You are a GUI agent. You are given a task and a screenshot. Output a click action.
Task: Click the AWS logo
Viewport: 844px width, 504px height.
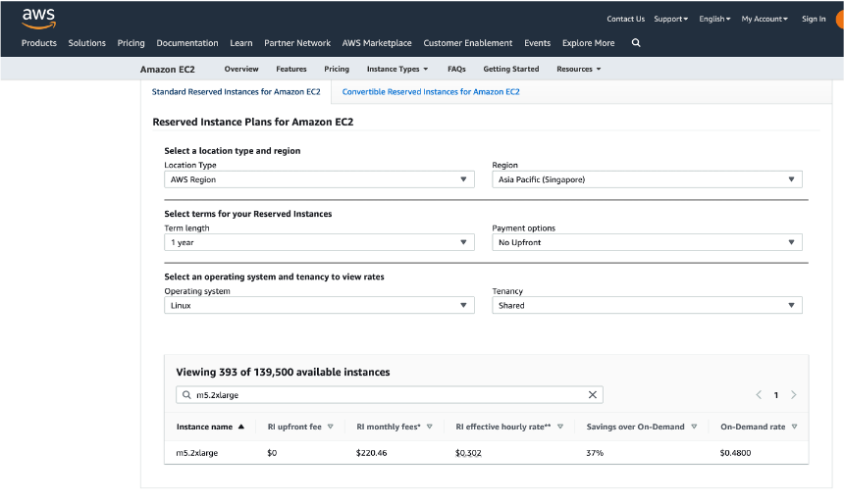click(38, 19)
